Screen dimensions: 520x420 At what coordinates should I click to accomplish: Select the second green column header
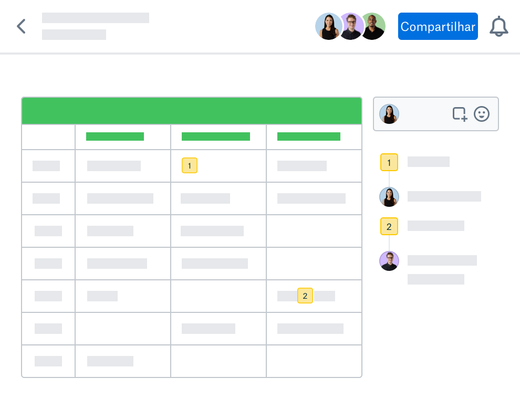pos(215,136)
